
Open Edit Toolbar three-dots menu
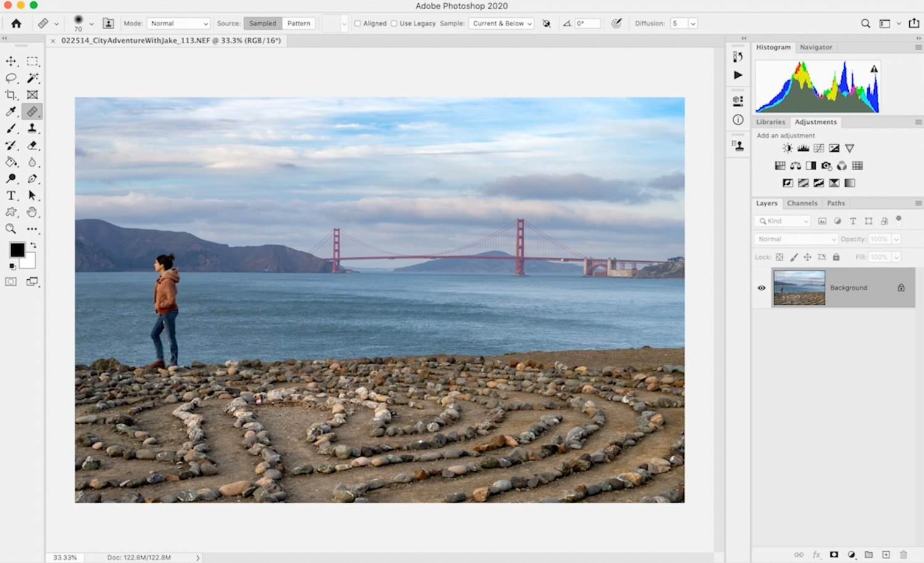click(32, 229)
